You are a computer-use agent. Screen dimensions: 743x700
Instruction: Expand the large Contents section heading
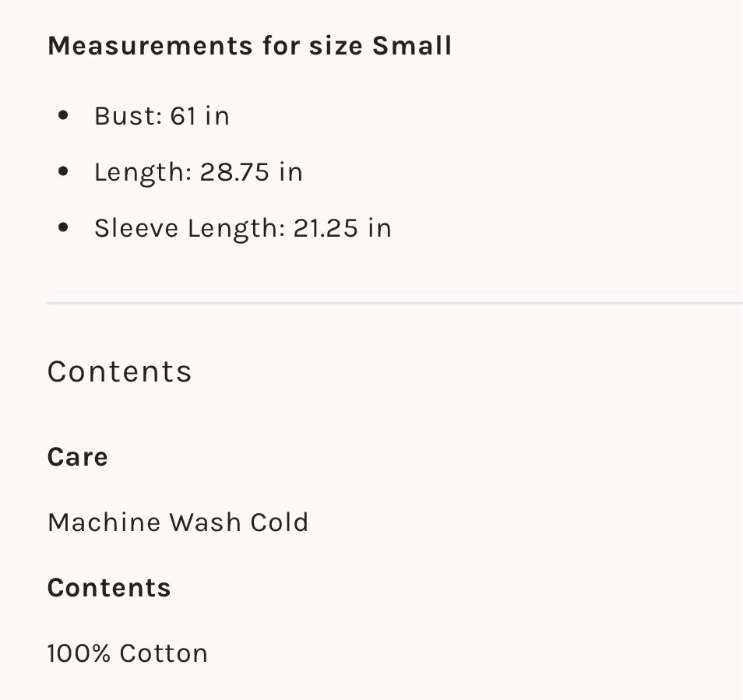[x=119, y=371]
